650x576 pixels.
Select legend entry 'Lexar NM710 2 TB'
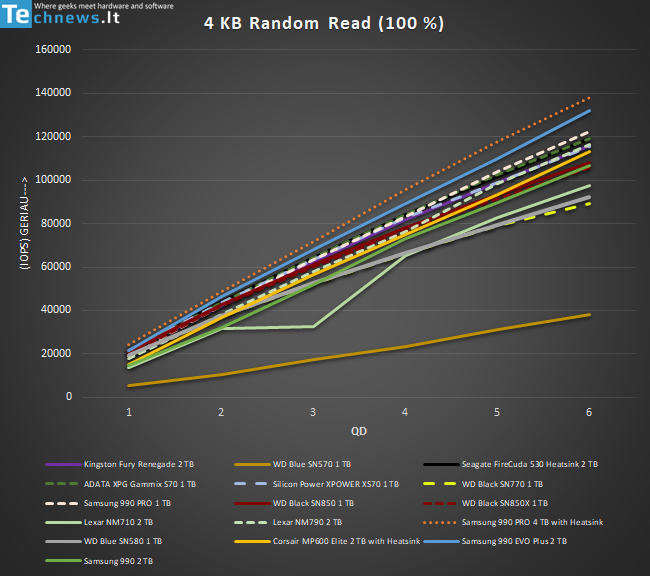(x=99, y=522)
